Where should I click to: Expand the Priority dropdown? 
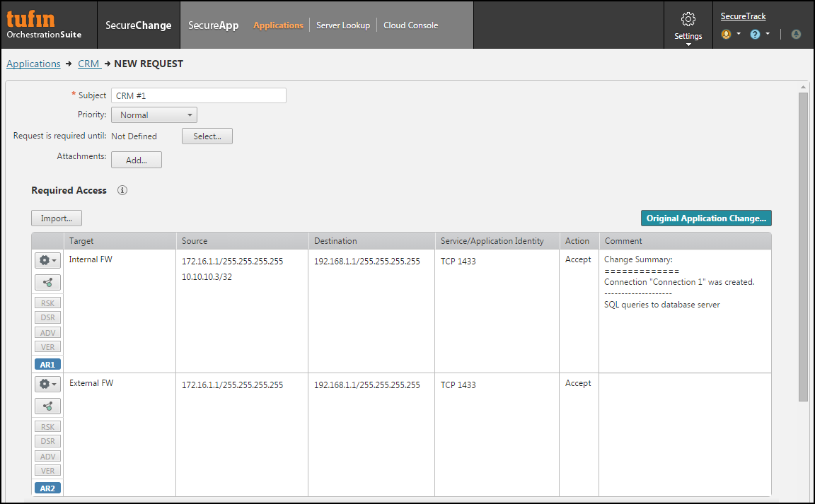tap(154, 115)
